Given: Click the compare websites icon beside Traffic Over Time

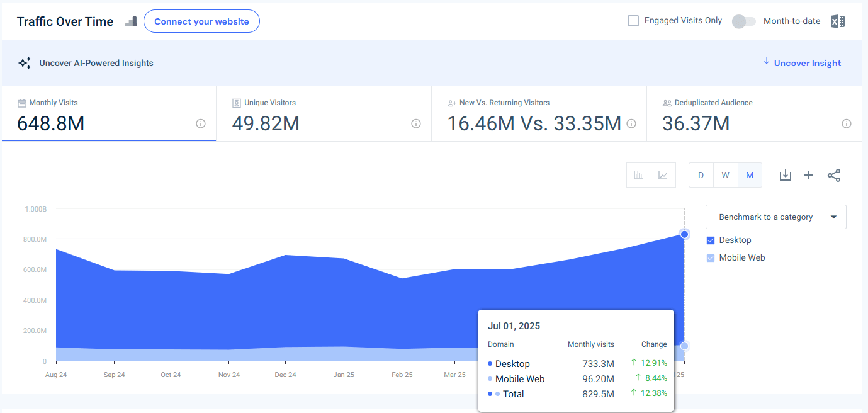Looking at the screenshot, I should [130, 21].
